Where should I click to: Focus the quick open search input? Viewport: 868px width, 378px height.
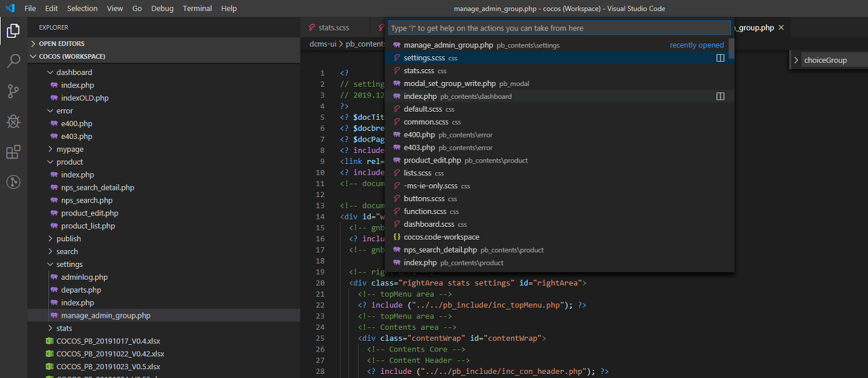(x=559, y=28)
